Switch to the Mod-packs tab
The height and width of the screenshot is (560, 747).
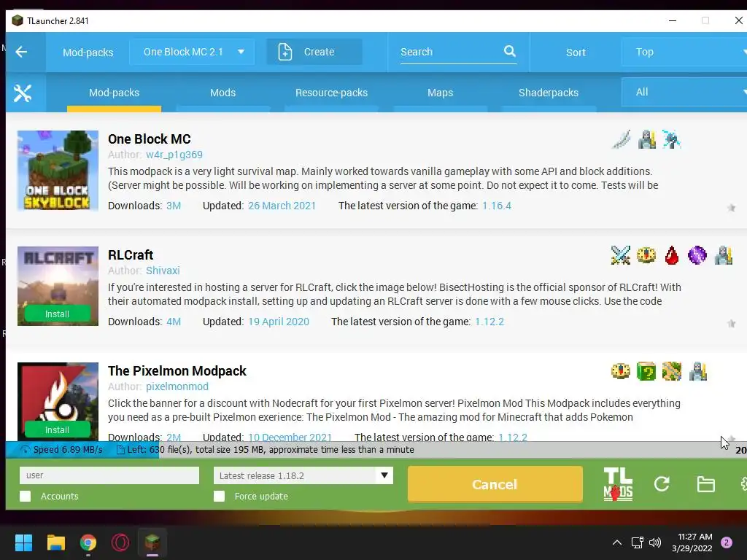click(x=115, y=93)
